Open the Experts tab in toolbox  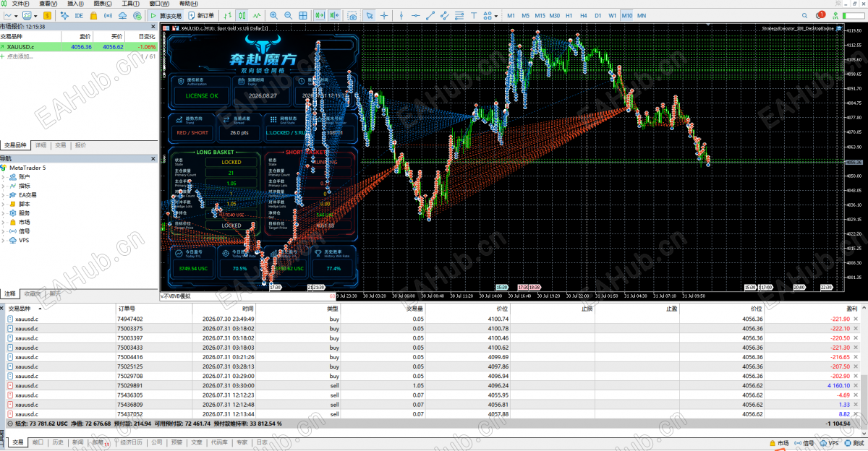pyautogui.click(x=242, y=442)
